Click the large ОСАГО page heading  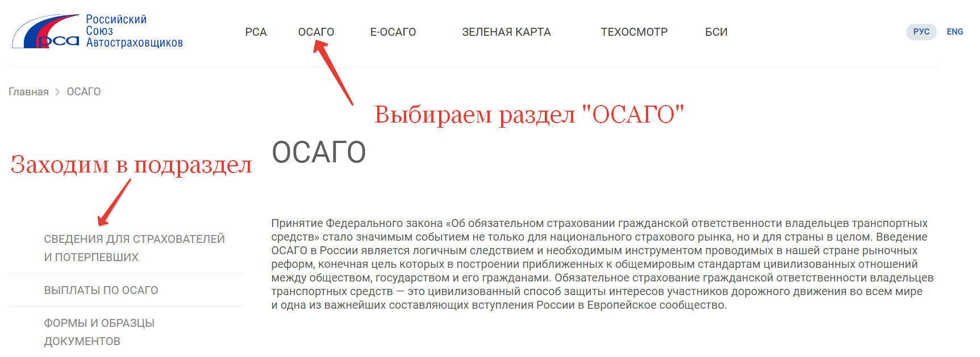pos(319,152)
